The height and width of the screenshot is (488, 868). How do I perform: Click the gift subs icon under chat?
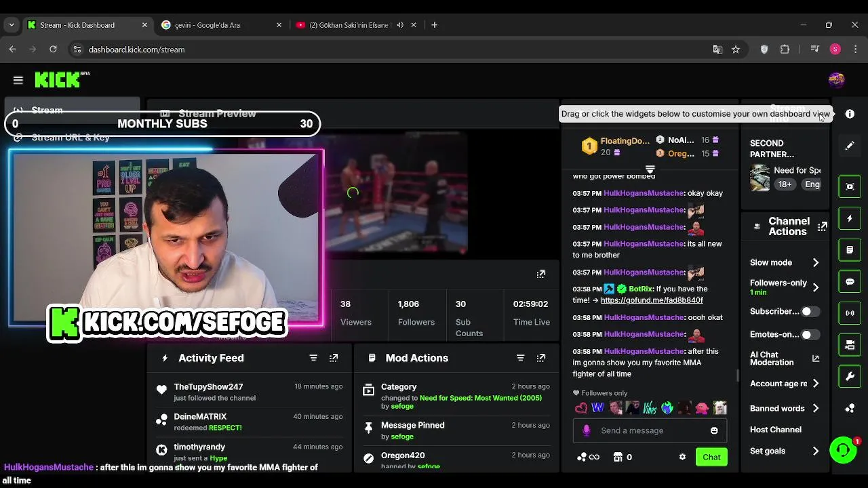coord(618,457)
